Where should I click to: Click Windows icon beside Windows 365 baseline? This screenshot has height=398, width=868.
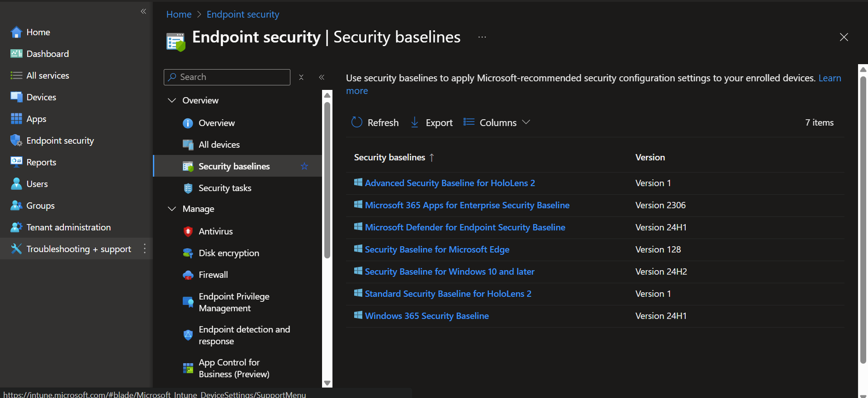click(x=358, y=315)
